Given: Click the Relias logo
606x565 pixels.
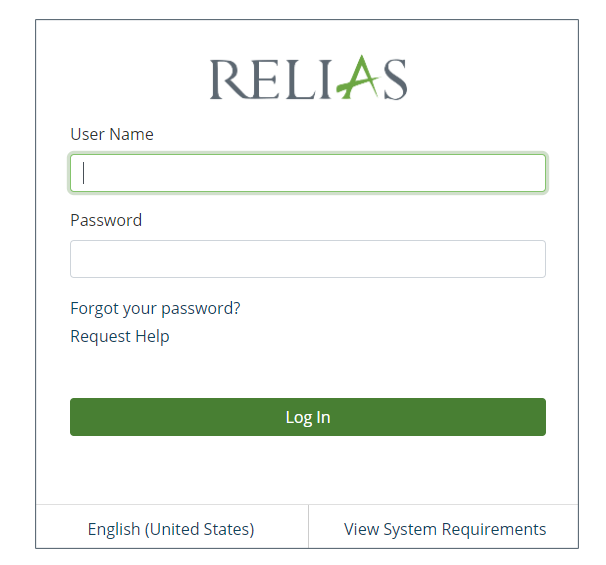Looking at the screenshot, I should coord(308,79).
